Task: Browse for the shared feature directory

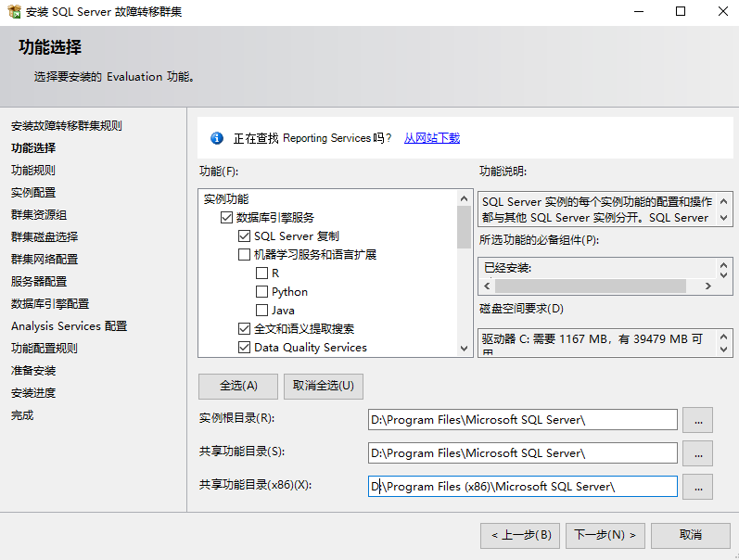Action: (x=697, y=453)
